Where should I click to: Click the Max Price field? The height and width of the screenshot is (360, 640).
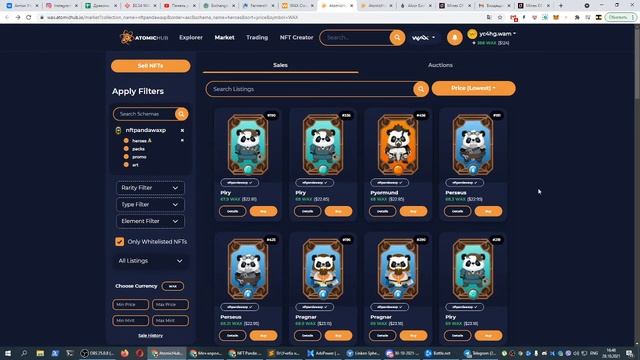[170, 304]
